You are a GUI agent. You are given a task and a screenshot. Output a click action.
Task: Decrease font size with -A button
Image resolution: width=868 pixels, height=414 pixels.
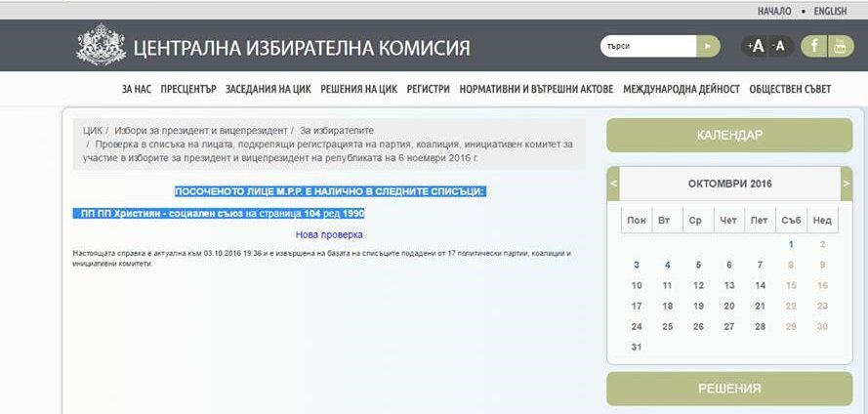click(780, 47)
